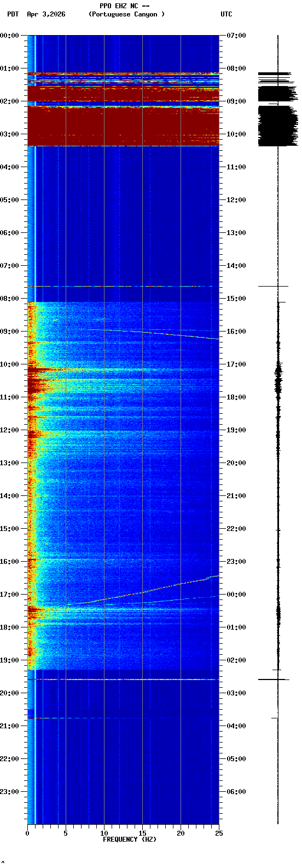The height and width of the screenshot is (868, 302).
Task: Click the "(Portuguese Canyon )" subtitle
Action: click(126, 14)
